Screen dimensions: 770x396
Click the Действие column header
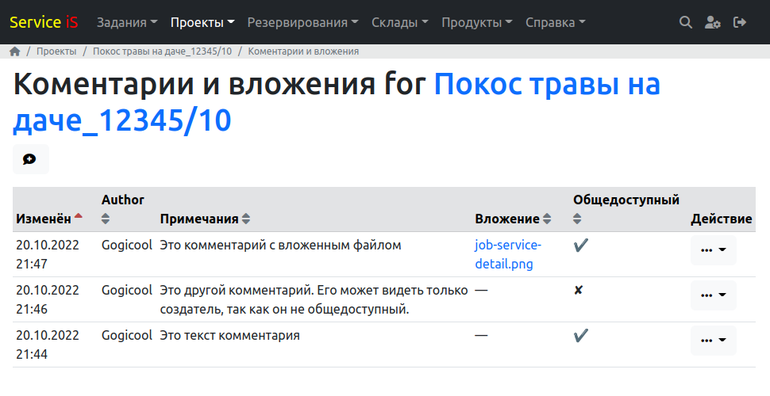[x=721, y=219]
